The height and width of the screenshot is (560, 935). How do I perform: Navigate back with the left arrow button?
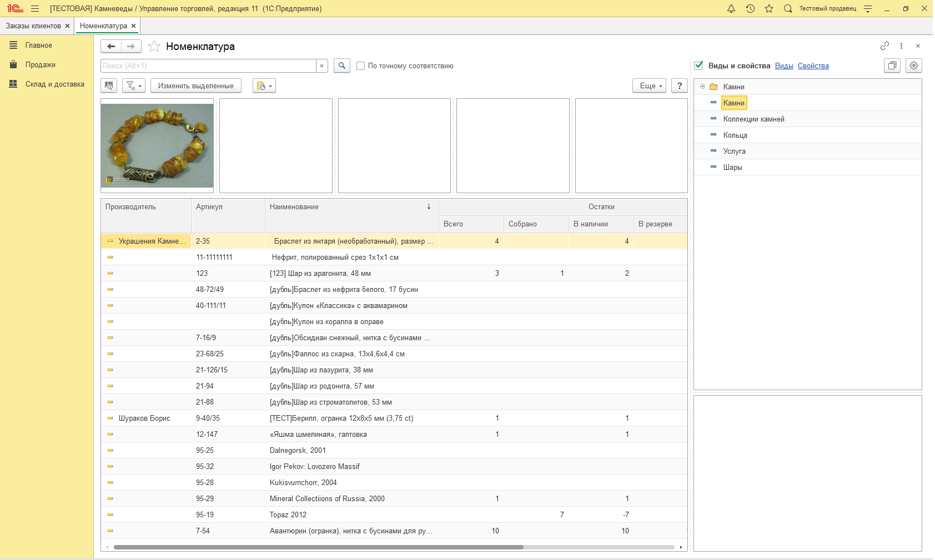pos(111,47)
